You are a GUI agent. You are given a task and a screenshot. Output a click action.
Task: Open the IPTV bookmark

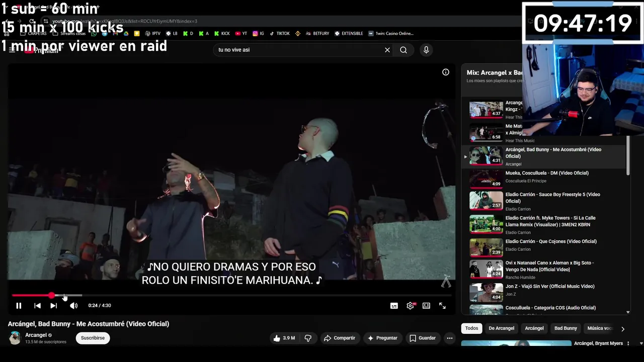(152, 34)
